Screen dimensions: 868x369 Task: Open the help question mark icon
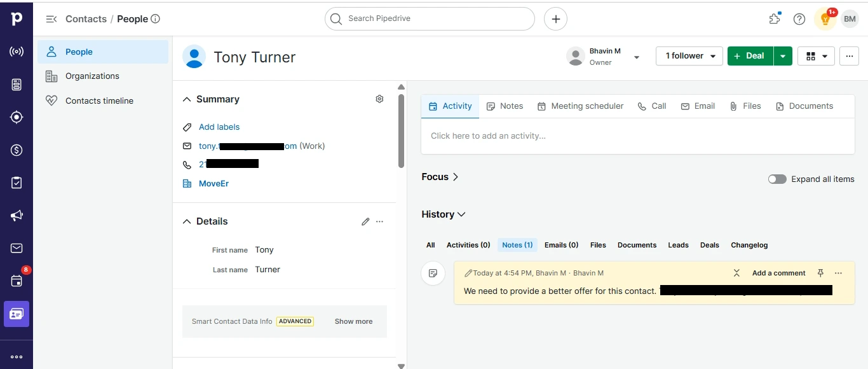[799, 19]
